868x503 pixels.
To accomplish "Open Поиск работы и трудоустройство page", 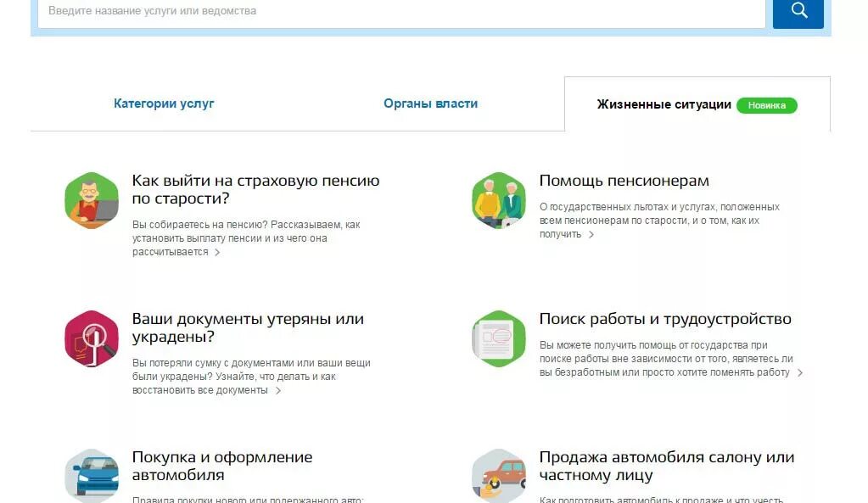I will tap(664, 318).
